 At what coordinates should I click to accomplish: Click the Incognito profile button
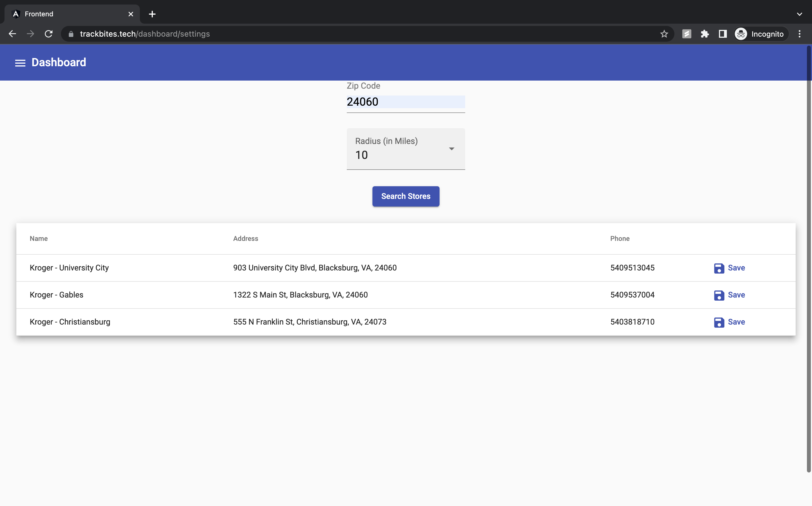tap(759, 34)
